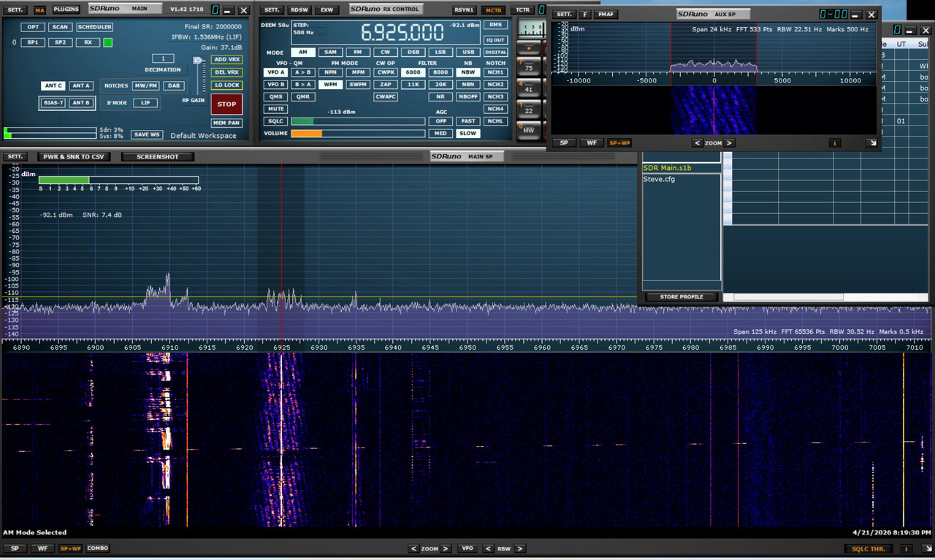Click the corner arrow button in Aux SP window
Viewport: 935px width, 560px height.
click(x=872, y=143)
